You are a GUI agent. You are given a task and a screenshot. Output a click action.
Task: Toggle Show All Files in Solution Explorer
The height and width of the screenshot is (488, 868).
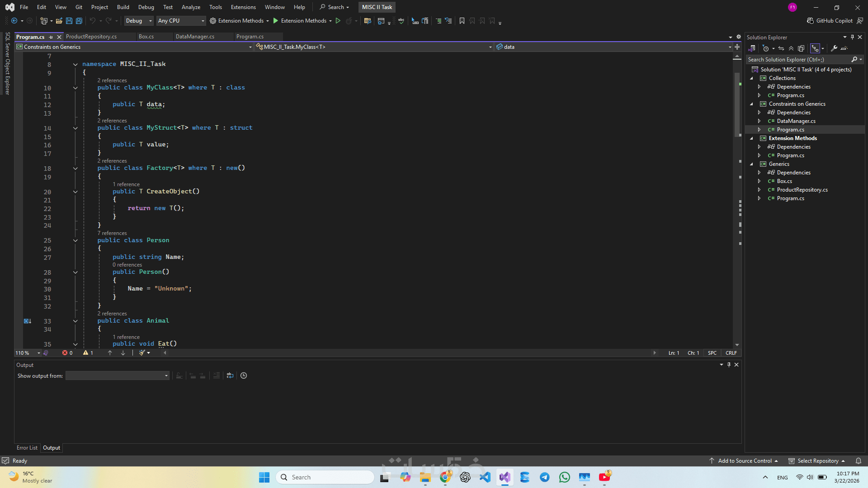point(801,48)
